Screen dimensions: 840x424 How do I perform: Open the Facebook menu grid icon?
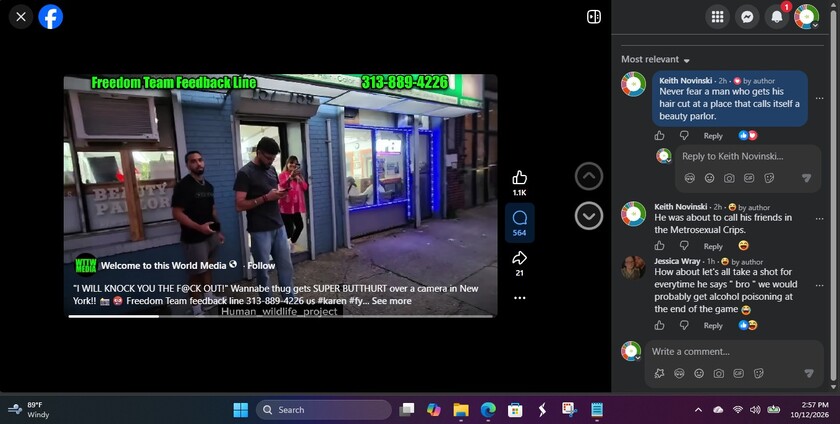pos(717,17)
